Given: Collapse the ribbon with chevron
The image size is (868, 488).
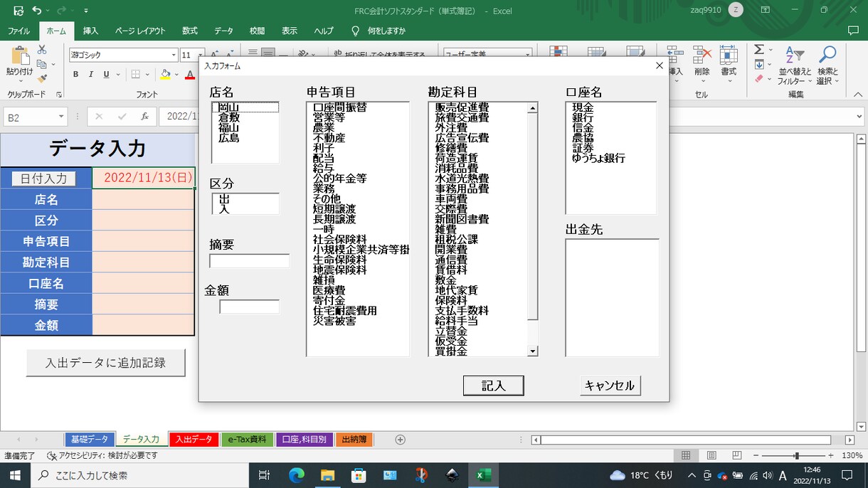Looking at the screenshot, I should pyautogui.click(x=859, y=93).
